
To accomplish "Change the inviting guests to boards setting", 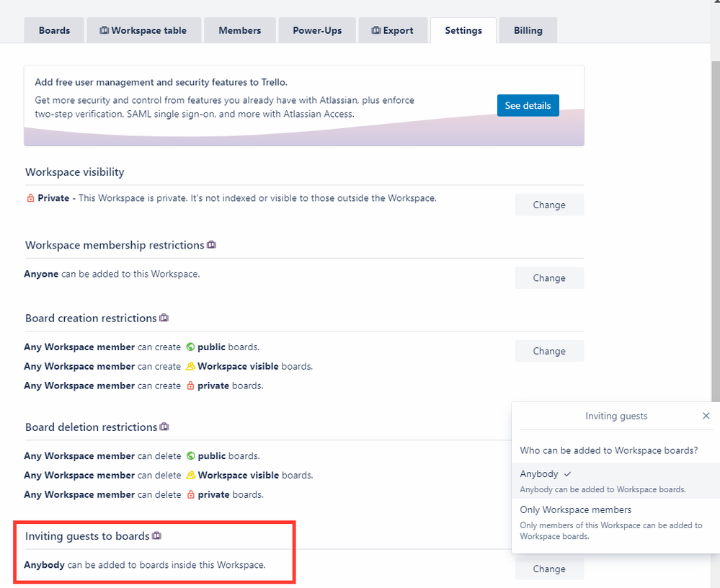I will [x=549, y=569].
